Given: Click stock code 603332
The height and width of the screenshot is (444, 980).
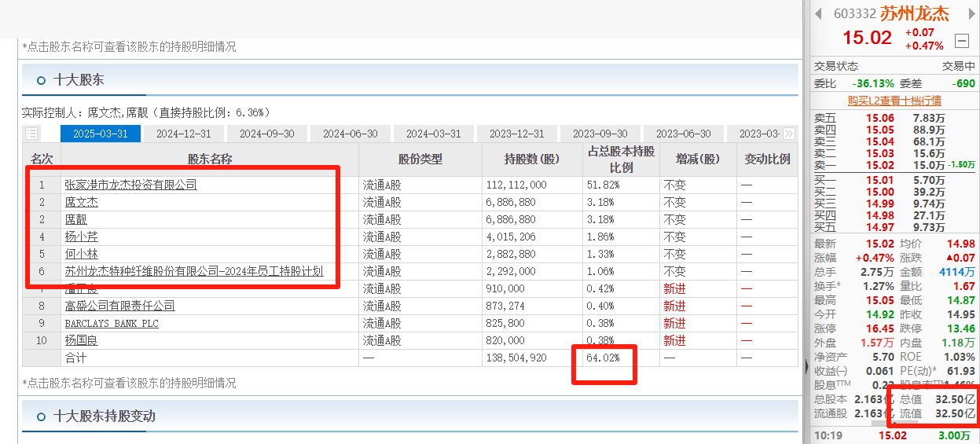Looking at the screenshot, I should pyautogui.click(x=854, y=13).
